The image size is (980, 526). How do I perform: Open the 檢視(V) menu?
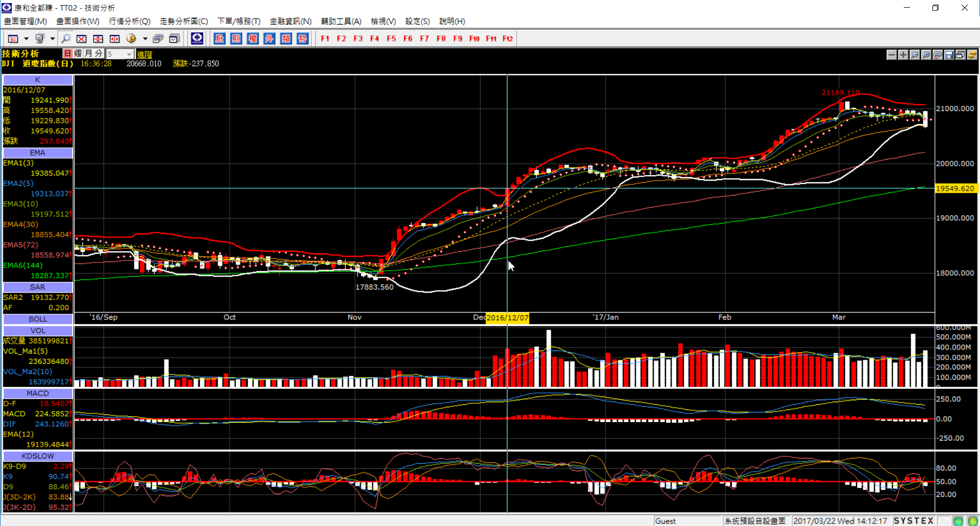[383, 21]
